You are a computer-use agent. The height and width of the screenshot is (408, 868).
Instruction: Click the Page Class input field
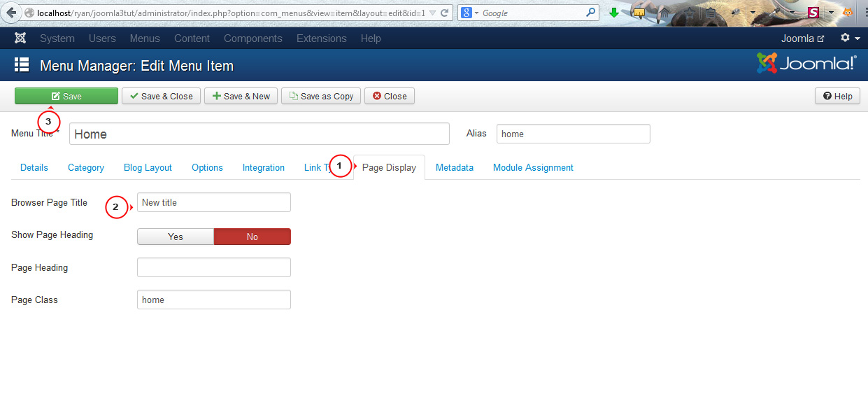[x=214, y=300]
